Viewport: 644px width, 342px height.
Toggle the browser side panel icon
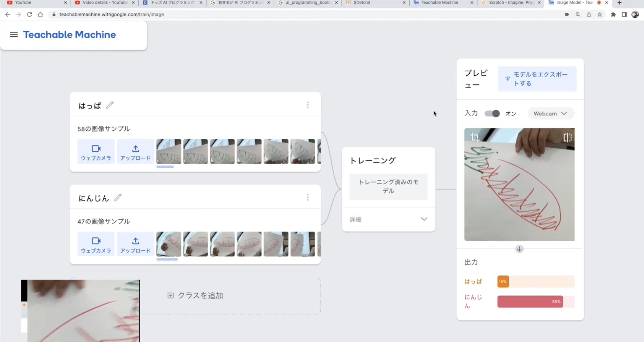tap(624, 14)
